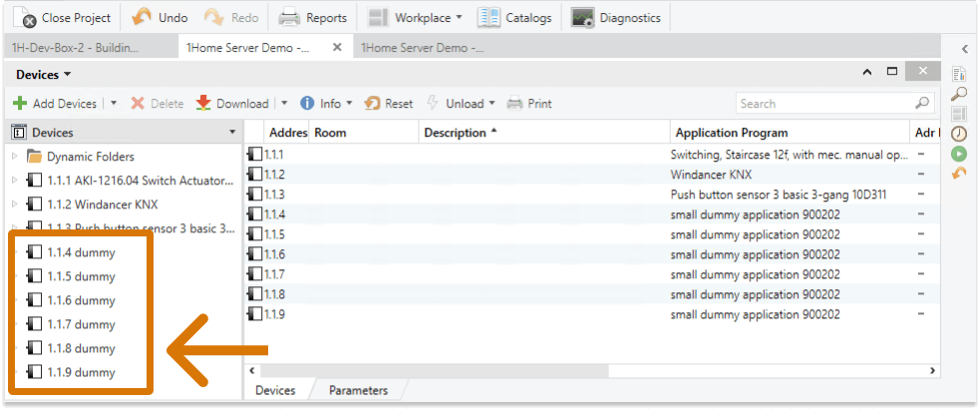Click the clock history sidebar icon
The width and height of the screenshot is (980, 410).
[959, 133]
